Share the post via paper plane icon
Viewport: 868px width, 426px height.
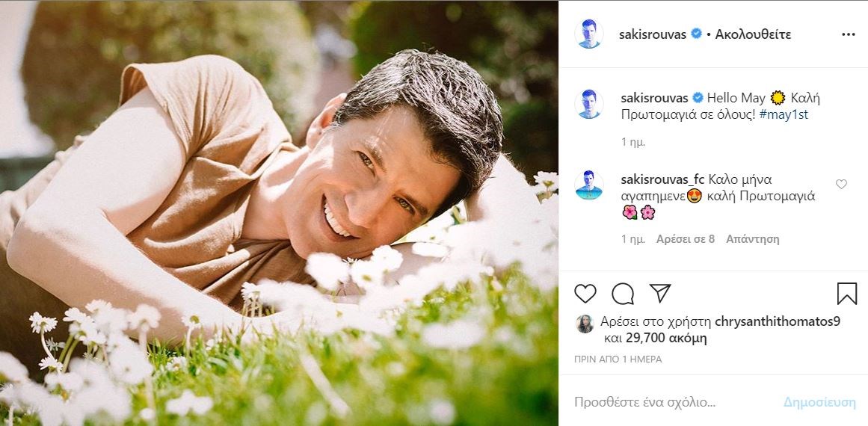[659, 293]
